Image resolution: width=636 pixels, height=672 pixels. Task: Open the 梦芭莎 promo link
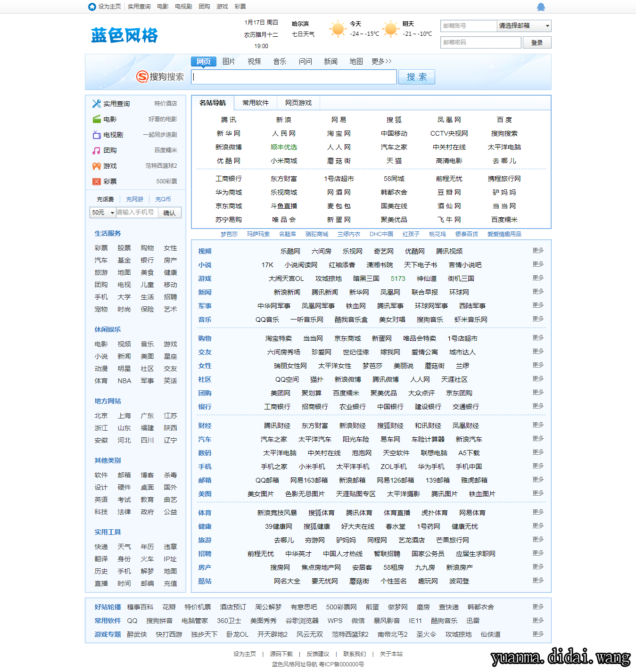click(229, 234)
